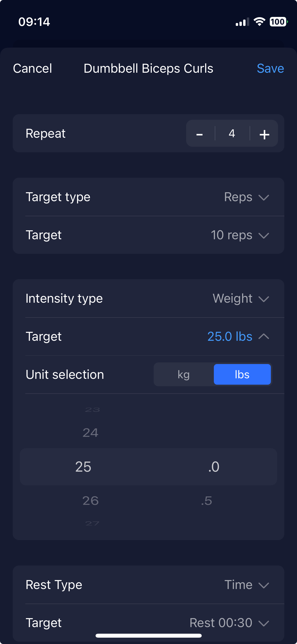Select lbs in unit selection
The width and height of the screenshot is (297, 644).
tap(242, 375)
